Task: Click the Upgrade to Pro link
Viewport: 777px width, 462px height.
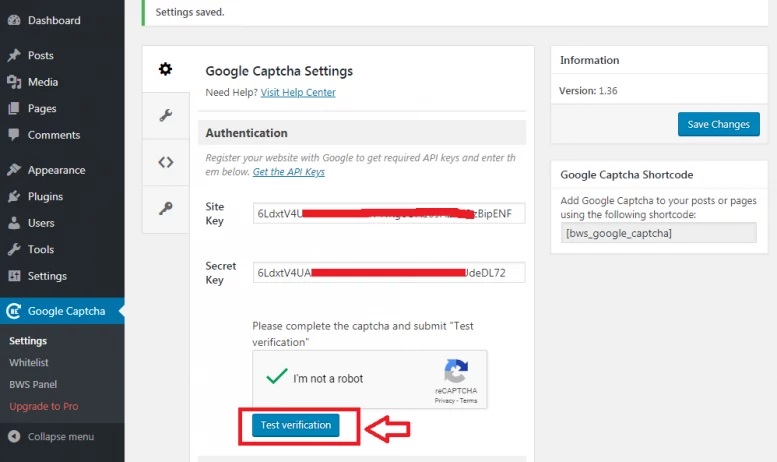Action: pyautogui.click(x=43, y=406)
